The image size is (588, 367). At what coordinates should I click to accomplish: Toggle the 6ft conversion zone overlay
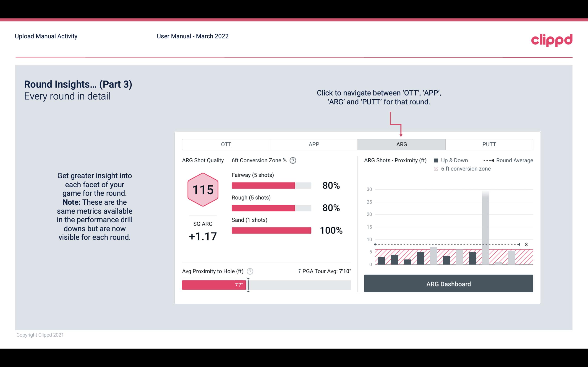pos(436,168)
